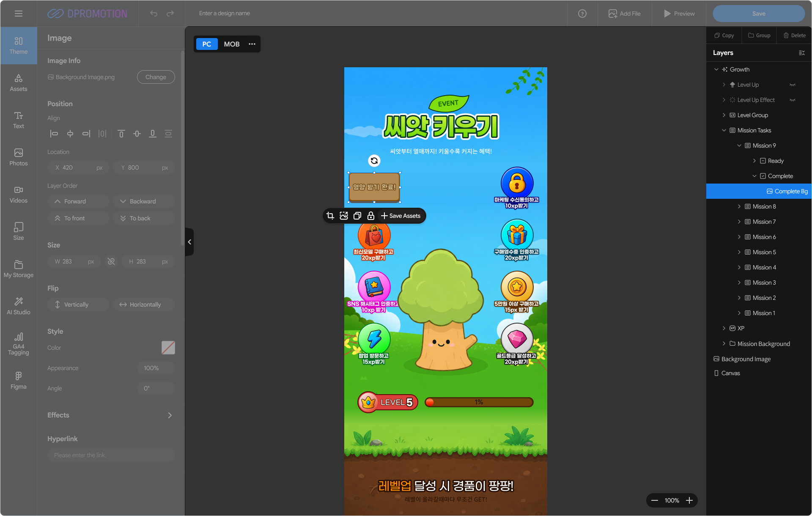The height and width of the screenshot is (516, 812).
Task: Zoom out with minus button
Action: (x=655, y=500)
